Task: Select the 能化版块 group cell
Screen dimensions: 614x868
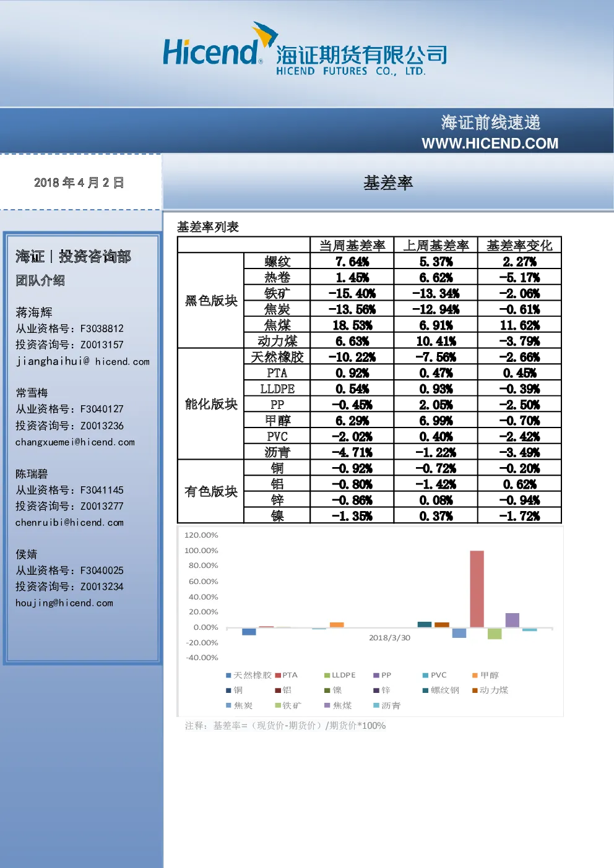Action: tap(211, 404)
